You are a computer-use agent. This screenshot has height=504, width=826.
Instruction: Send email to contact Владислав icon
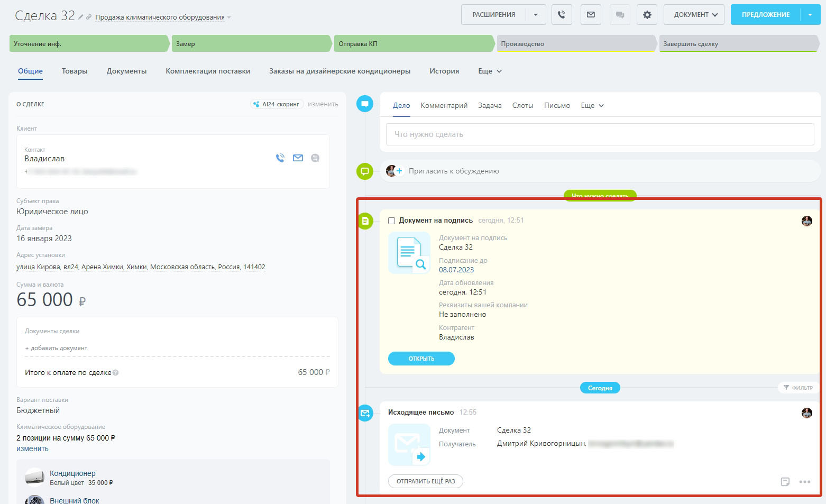[x=298, y=158]
